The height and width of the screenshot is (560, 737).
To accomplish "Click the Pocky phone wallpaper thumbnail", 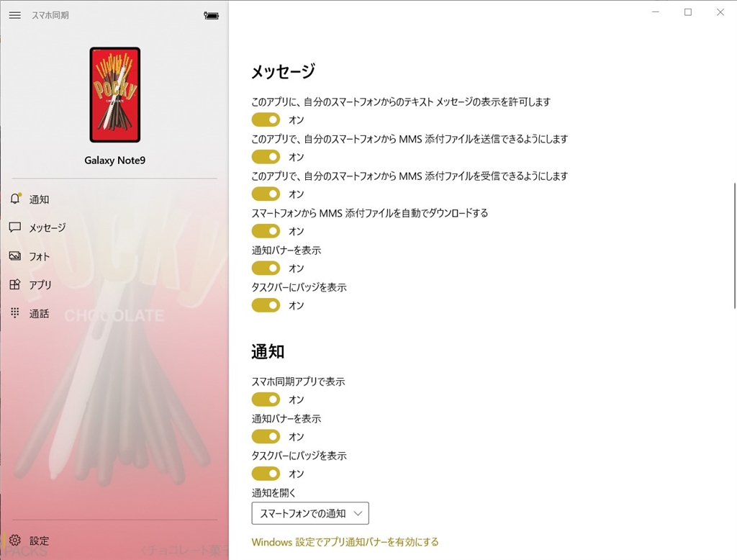I will click(114, 94).
